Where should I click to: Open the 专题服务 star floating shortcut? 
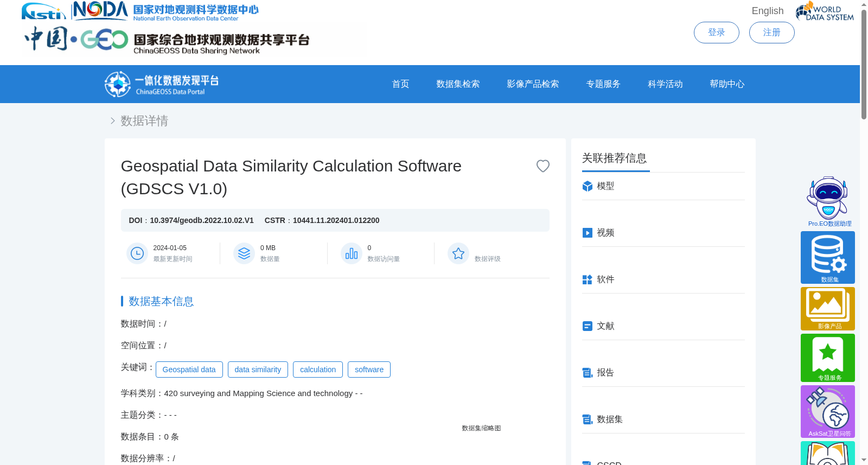point(828,358)
